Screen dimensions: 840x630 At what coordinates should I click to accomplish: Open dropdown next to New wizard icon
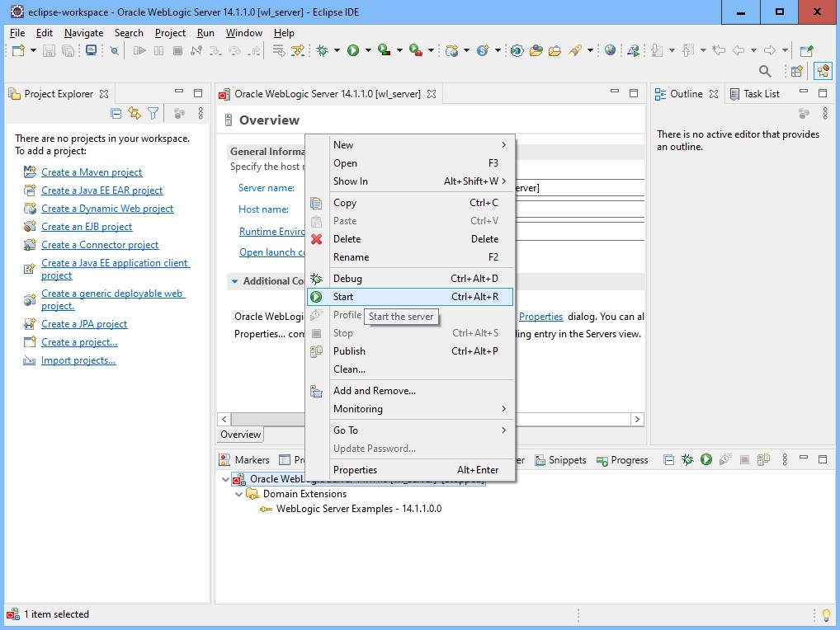[33, 51]
